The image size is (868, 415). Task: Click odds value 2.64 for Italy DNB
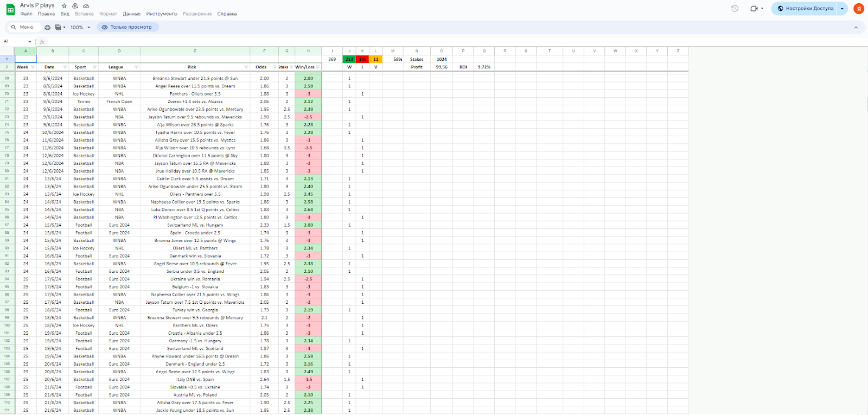264,380
